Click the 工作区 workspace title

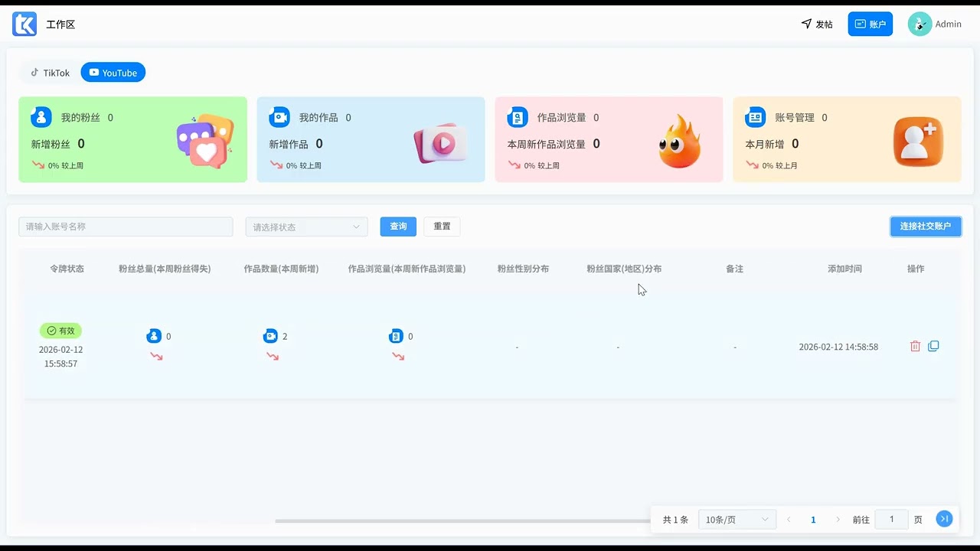[x=60, y=24]
